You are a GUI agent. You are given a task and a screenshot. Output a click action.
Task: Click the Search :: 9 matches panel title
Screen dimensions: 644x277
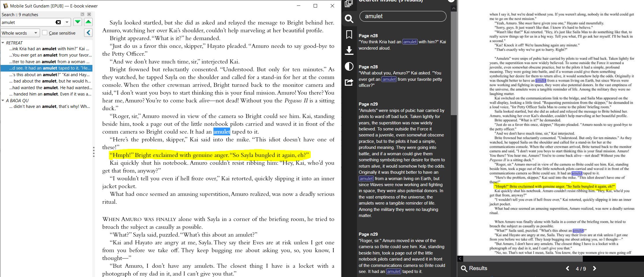click(x=20, y=14)
